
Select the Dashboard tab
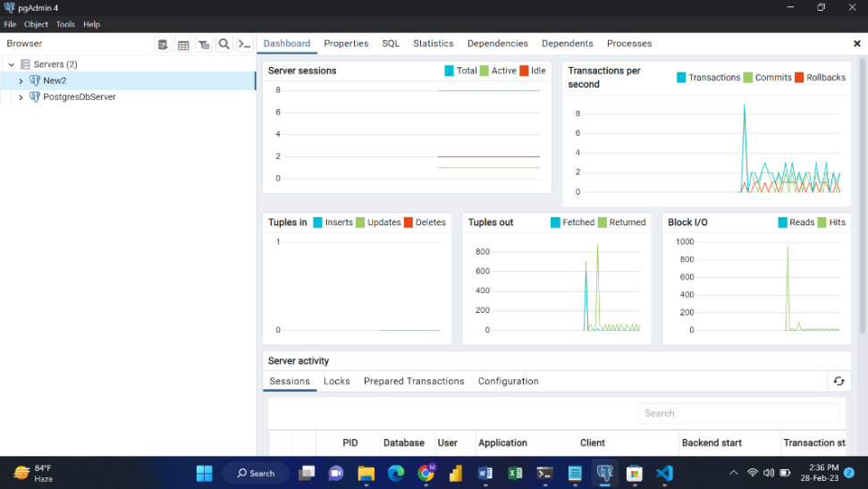click(287, 43)
